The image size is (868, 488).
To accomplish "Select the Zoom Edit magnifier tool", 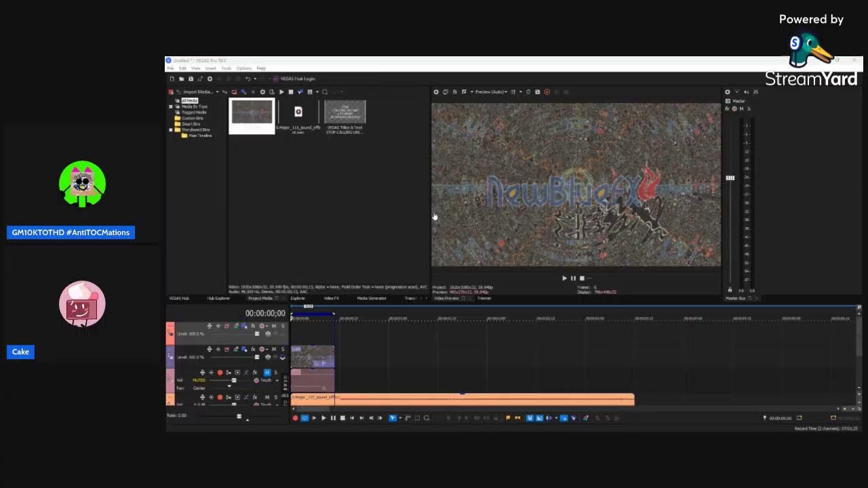I will [x=427, y=418].
